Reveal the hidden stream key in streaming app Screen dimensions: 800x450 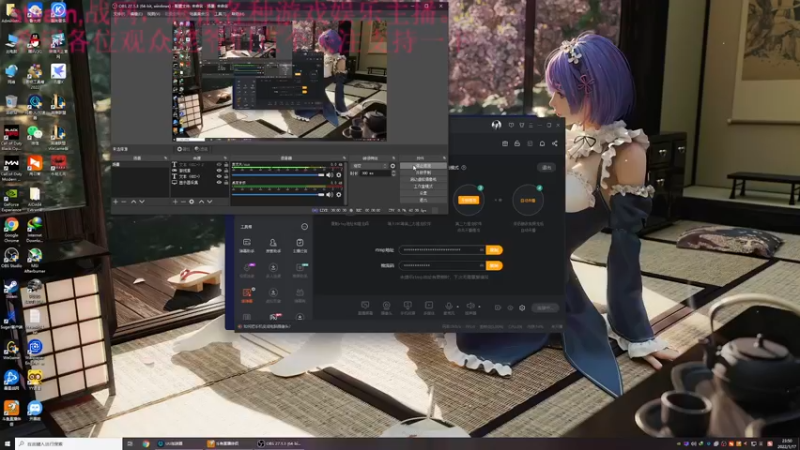(482, 265)
